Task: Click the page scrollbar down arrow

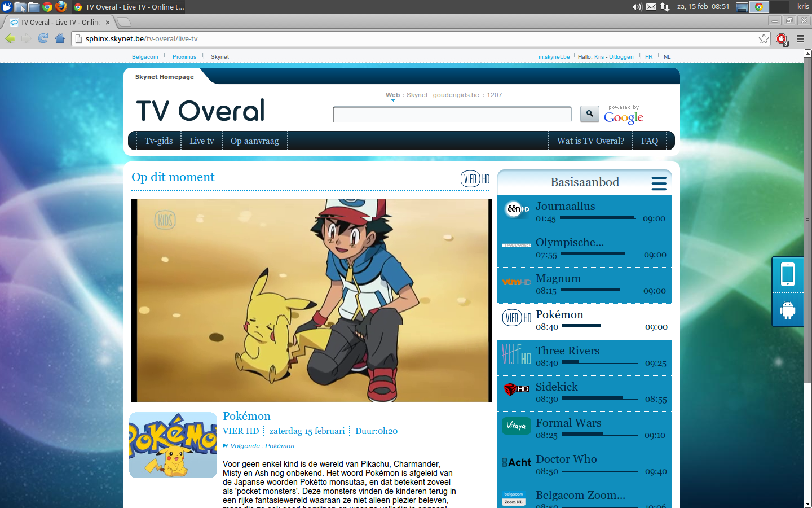Action: coord(807,503)
